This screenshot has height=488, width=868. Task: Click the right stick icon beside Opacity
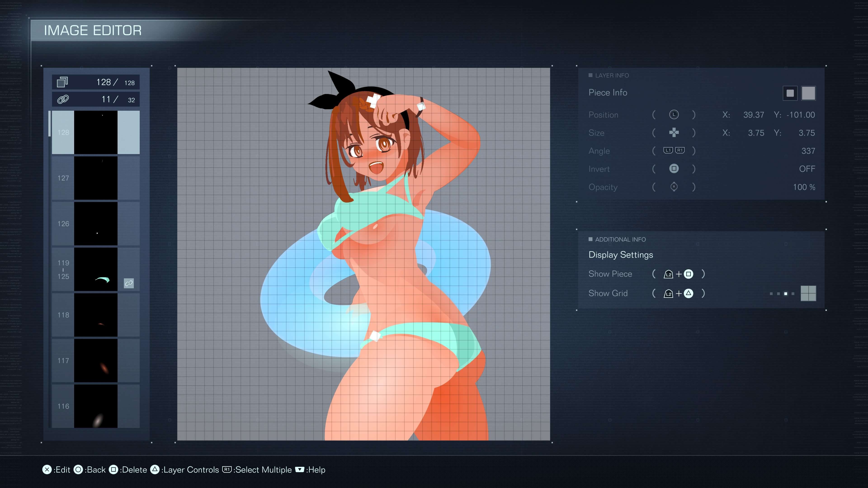coord(674,187)
